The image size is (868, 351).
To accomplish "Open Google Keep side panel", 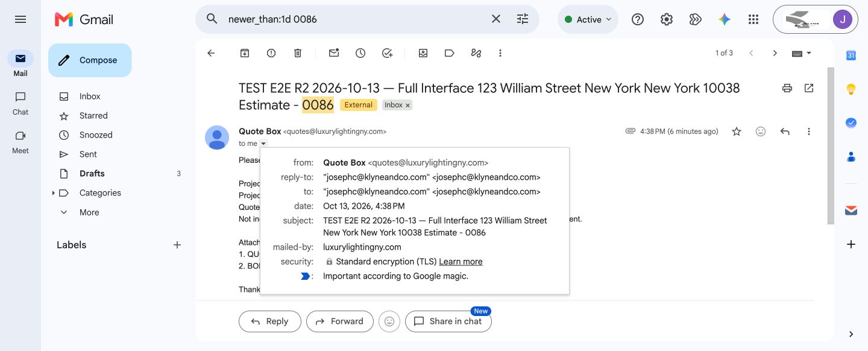I will coord(851,89).
